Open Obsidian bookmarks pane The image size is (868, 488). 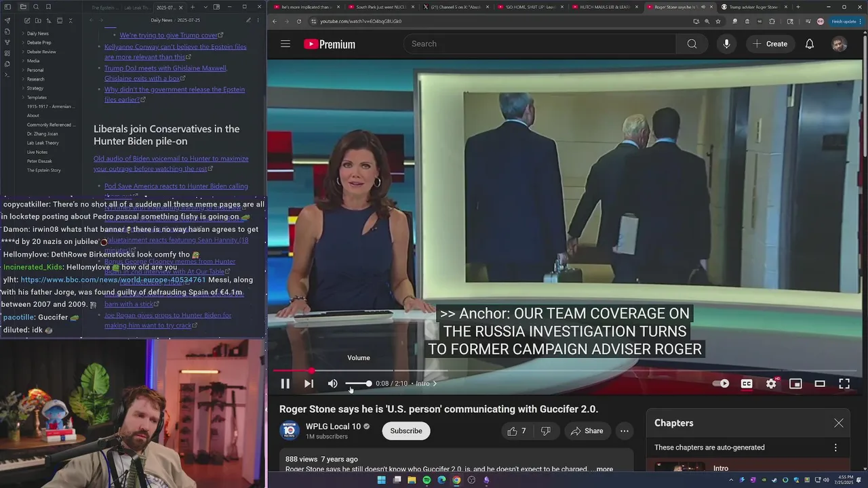tap(49, 7)
